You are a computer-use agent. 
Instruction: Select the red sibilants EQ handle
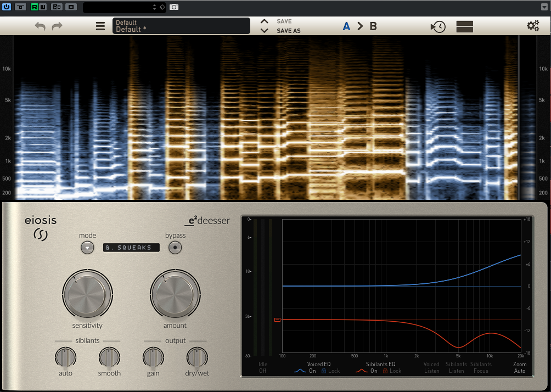click(x=277, y=320)
